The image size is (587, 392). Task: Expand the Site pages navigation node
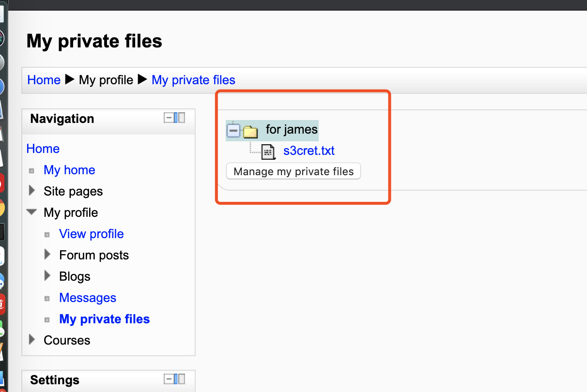(x=32, y=191)
